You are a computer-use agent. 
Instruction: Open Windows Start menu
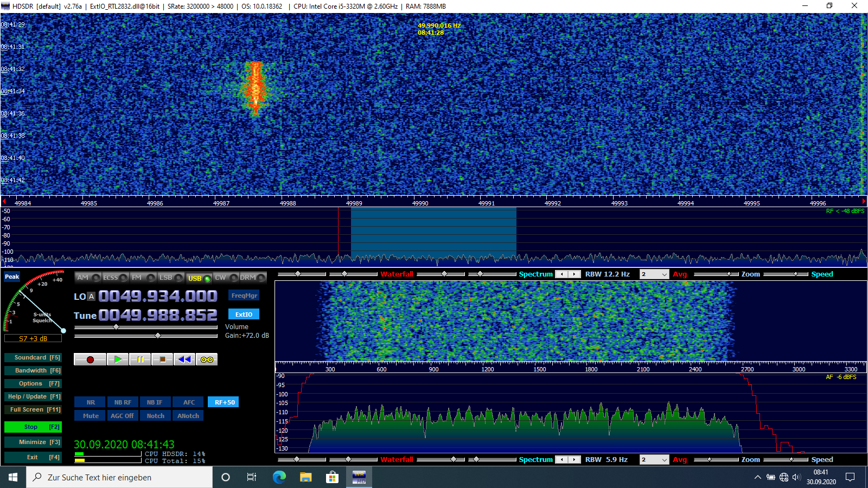point(13,477)
